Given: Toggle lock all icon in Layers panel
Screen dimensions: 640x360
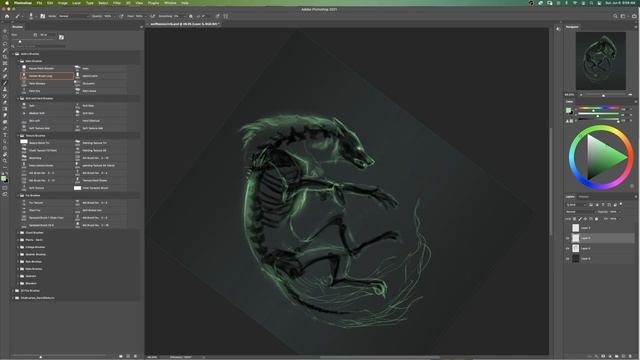Looking at the screenshot, I should (597, 219).
